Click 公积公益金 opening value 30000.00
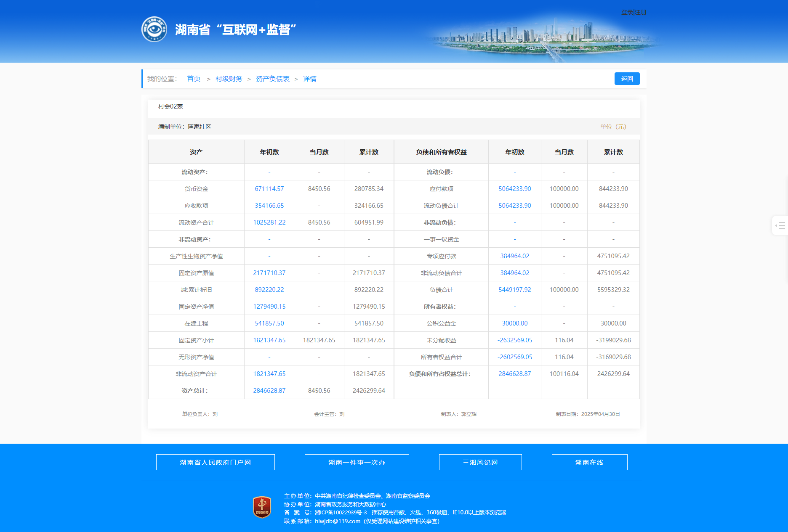This screenshot has width=788, height=532. [515, 323]
